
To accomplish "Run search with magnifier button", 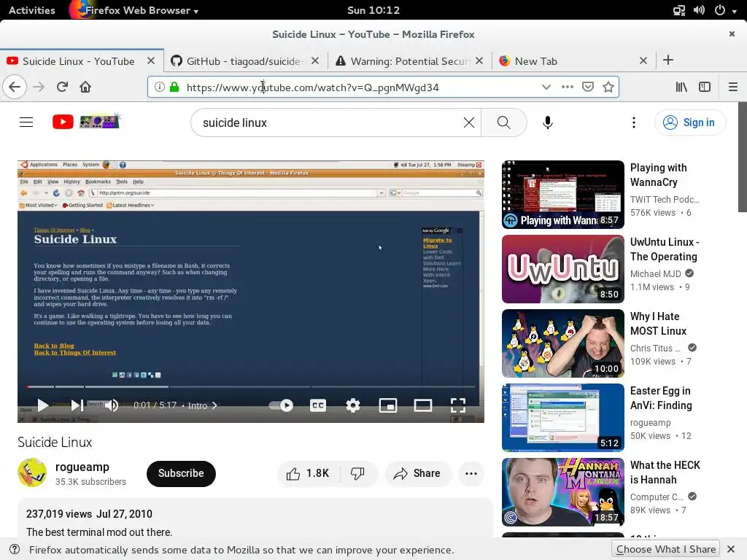I will click(x=503, y=122).
